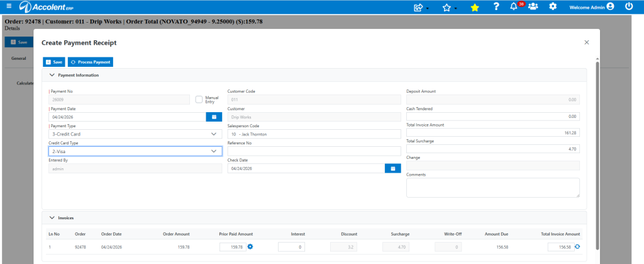644x264 pixels.
Task: Open the outlined star favorites menu
Action: 449,7
